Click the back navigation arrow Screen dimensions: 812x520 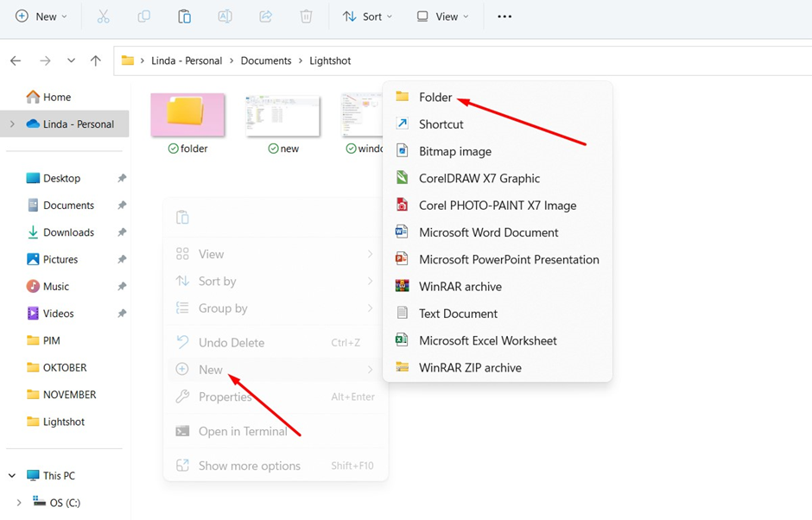tap(15, 60)
